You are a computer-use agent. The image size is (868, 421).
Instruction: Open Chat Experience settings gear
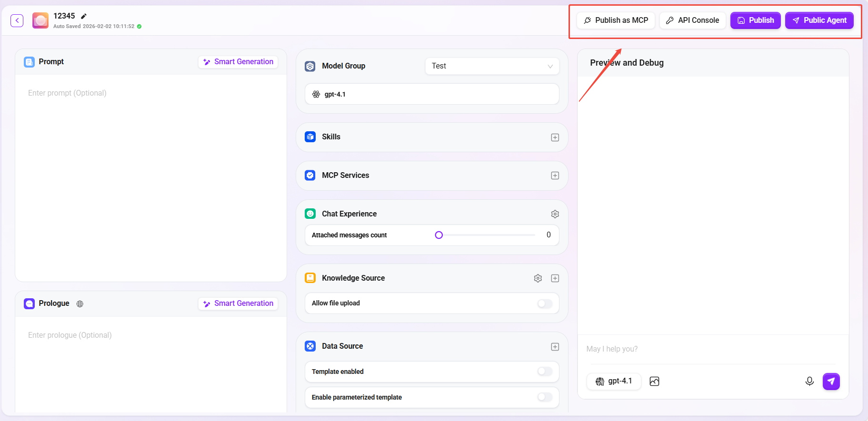point(555,214)
